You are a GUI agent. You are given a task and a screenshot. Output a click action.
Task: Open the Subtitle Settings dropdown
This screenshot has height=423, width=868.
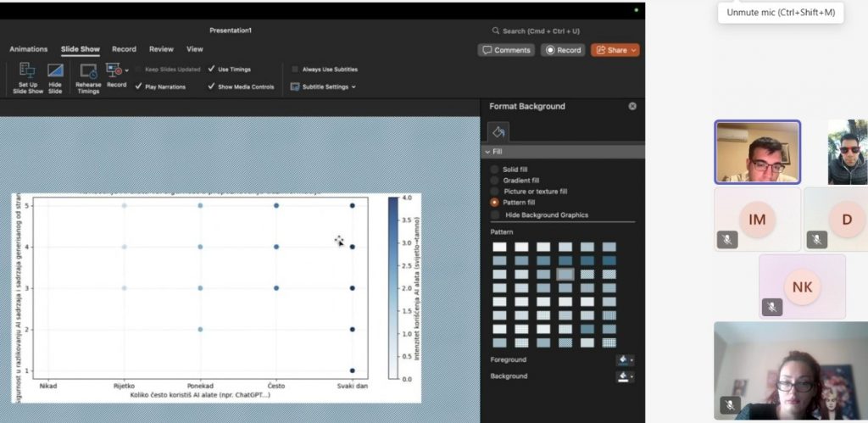[x=323, y=86]
